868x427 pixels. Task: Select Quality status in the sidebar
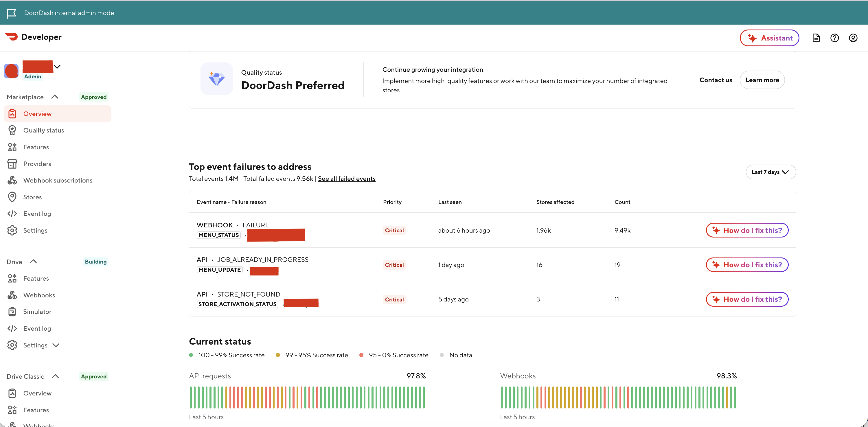coord(43,130)
